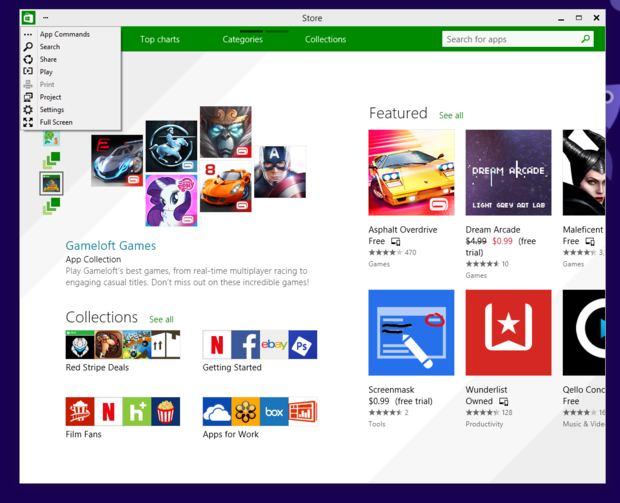620x503 pixels.
Task: Open the Asphalt Overdrive app tile
Action: pyautogui.click(x=411, y=173)
